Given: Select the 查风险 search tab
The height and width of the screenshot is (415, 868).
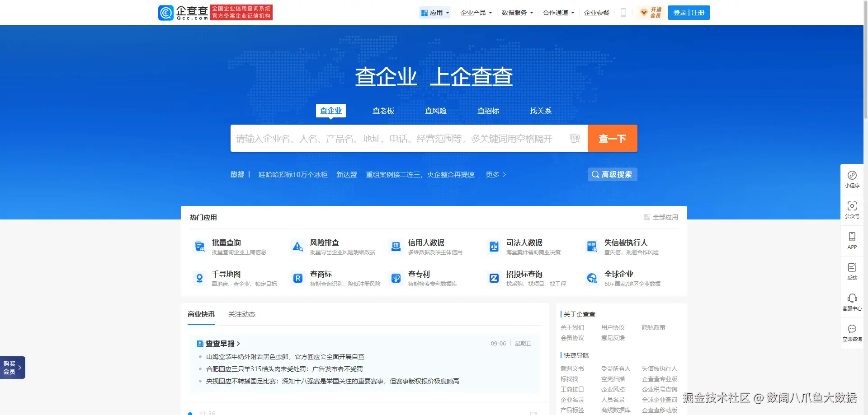Looking at the screenshot, I should tap(436, 111).
